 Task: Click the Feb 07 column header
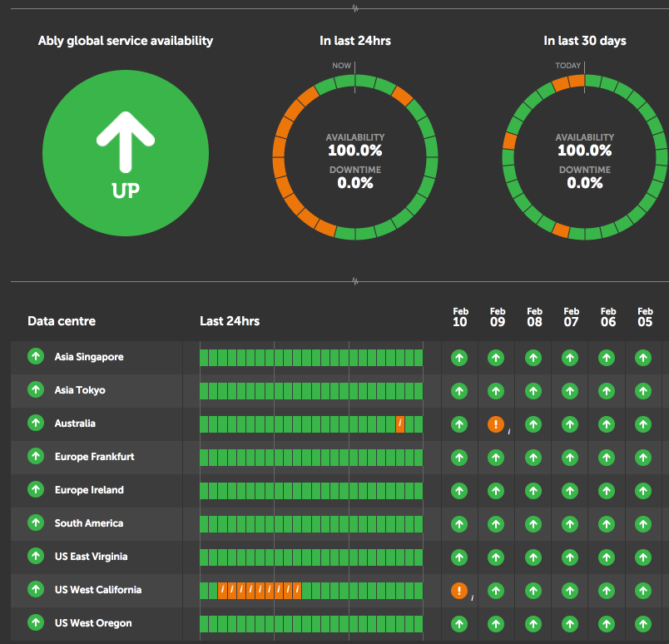[572, 317]
